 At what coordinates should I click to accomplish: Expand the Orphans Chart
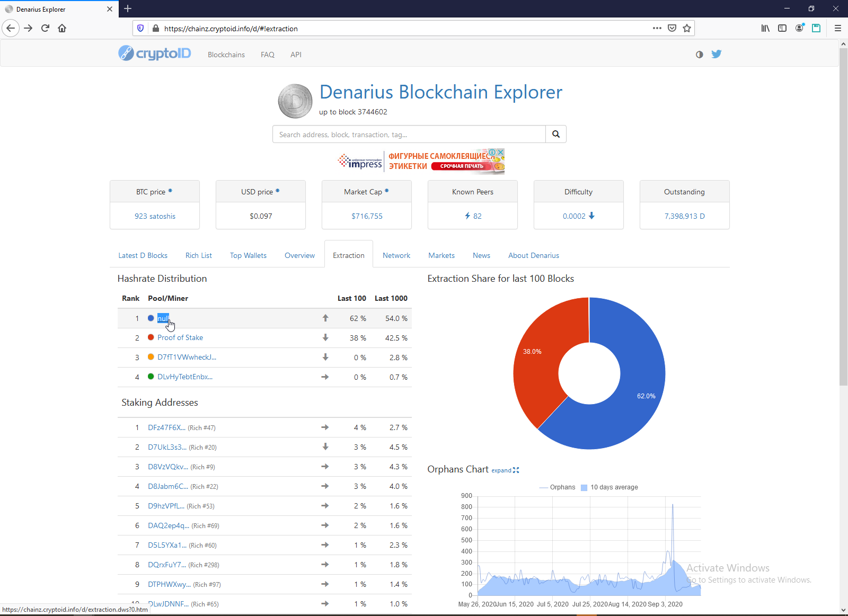pos(505,470)
